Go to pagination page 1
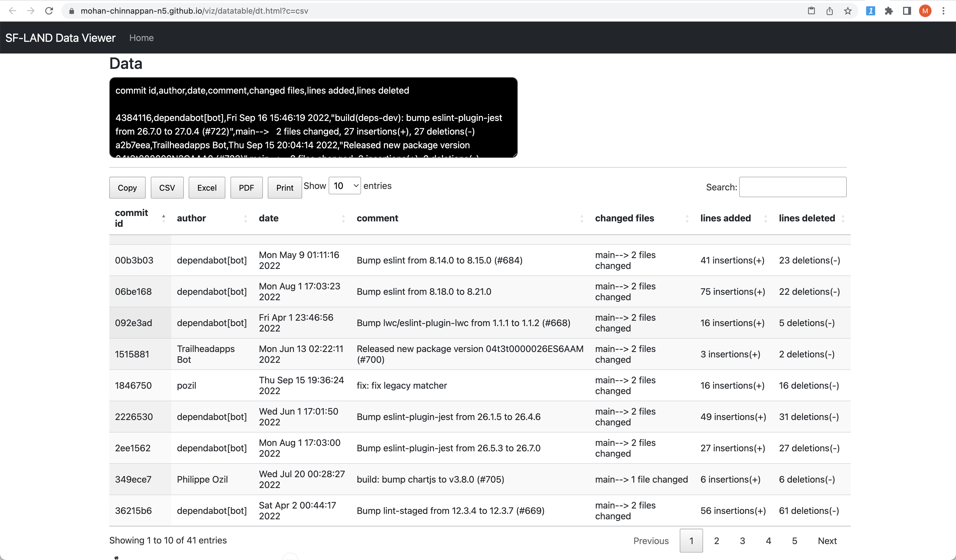 coord(691,540)
